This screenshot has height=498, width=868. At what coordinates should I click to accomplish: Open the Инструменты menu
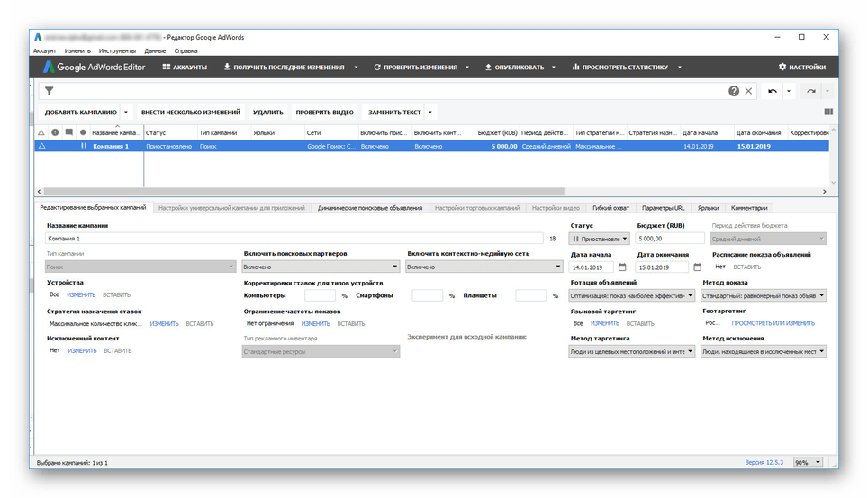(117, 51)
